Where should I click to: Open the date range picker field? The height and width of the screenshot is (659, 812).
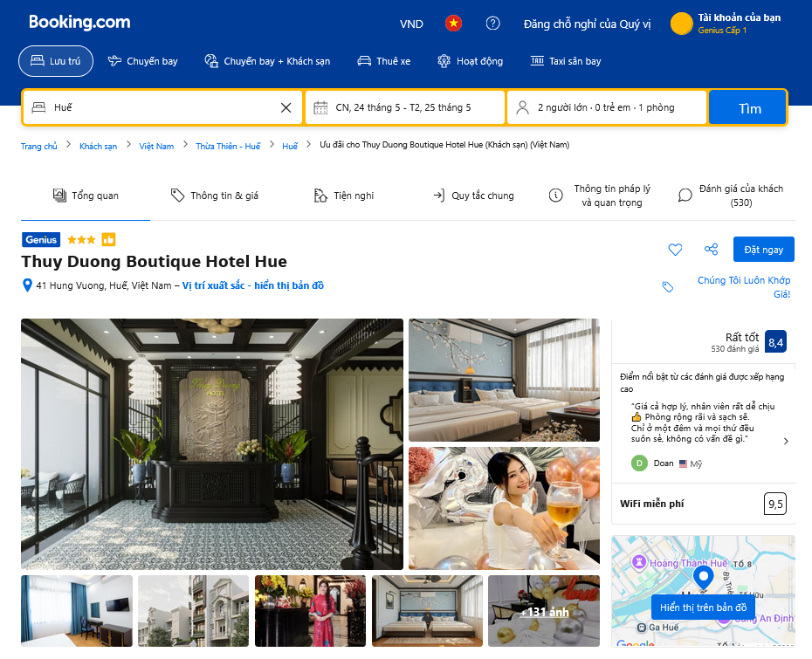[x=405, y=107]
